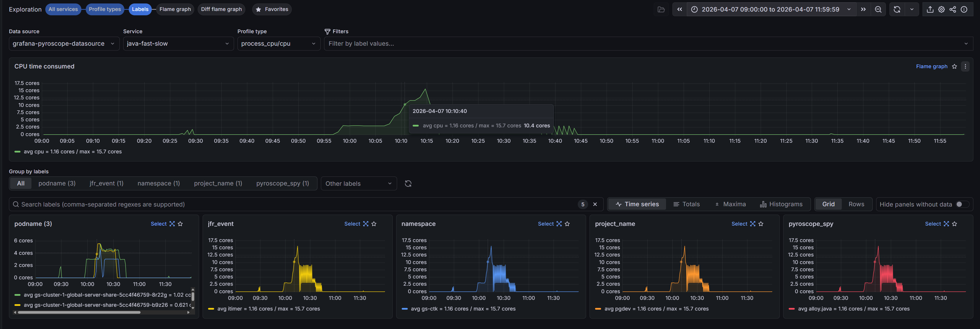This screenshot has width=980, height=329.
Task: Group by pyroscope_spy (1) label
Action: coord(283,183)
